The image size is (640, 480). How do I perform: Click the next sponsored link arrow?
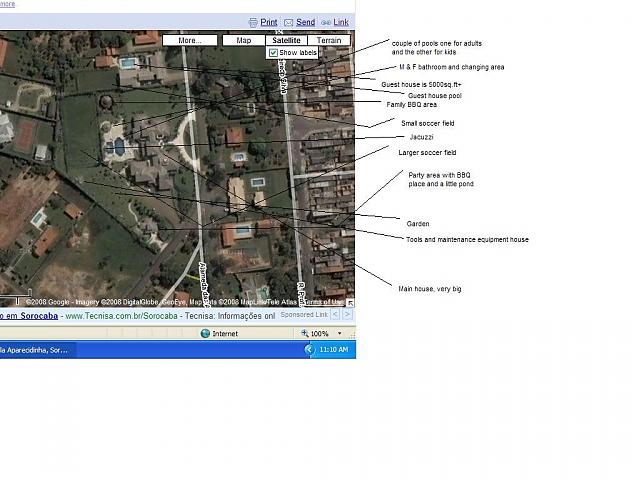coord(347,314)
